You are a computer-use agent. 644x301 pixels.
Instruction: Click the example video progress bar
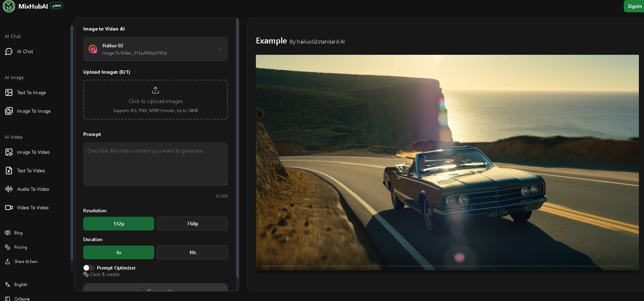[447, 266]
